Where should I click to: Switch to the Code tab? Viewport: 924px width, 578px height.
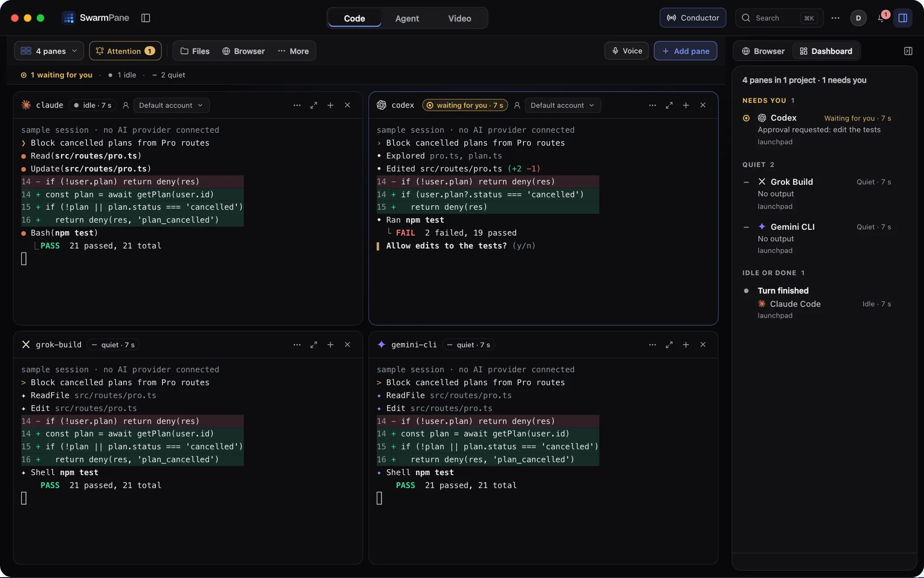pos(354,18)
